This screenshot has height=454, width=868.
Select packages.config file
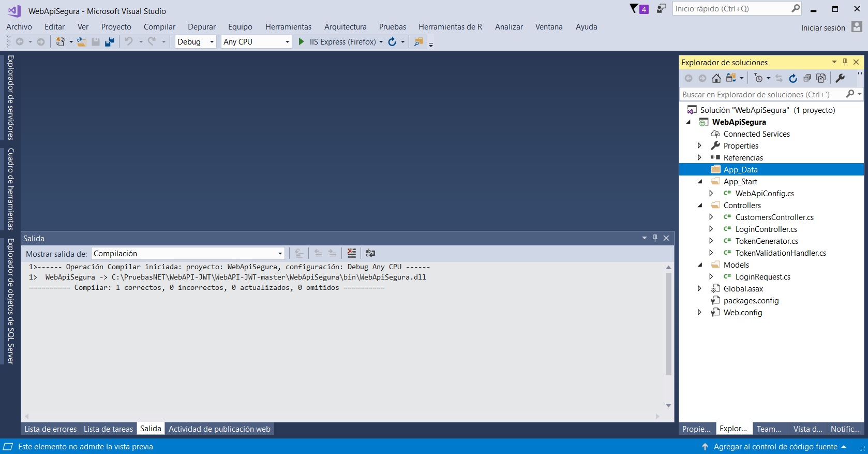(751, 300)
